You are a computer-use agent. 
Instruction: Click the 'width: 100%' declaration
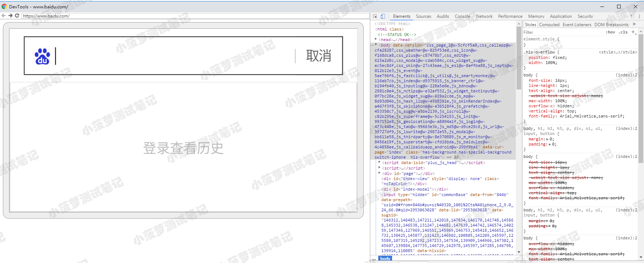(543, 63)
